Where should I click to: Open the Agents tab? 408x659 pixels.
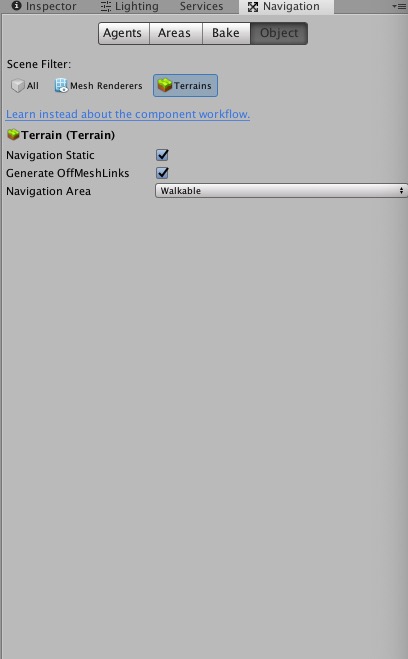point(124,33)
